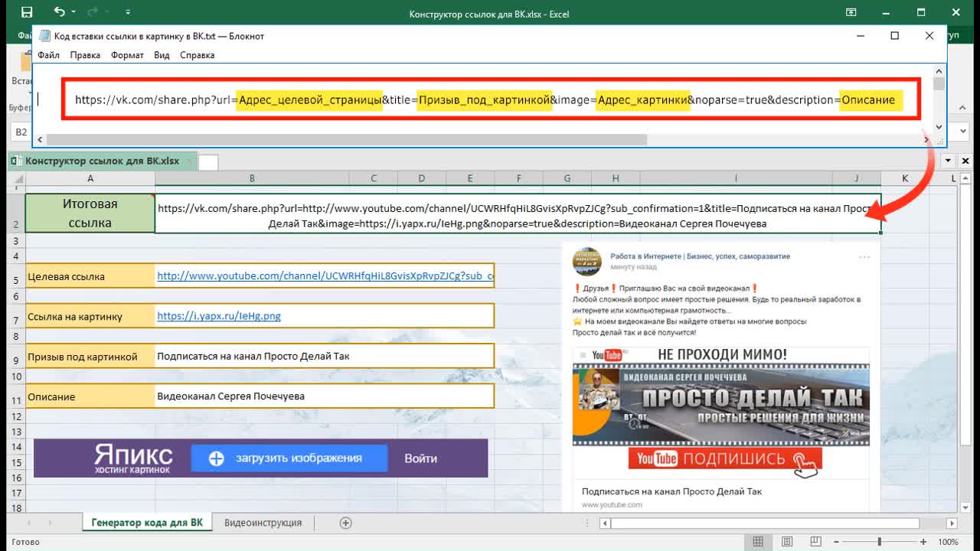Select the Конструктор ссылок для ВК.xlsx document tab
This screenshot has width=980, height=551.
tap(102, 161)
